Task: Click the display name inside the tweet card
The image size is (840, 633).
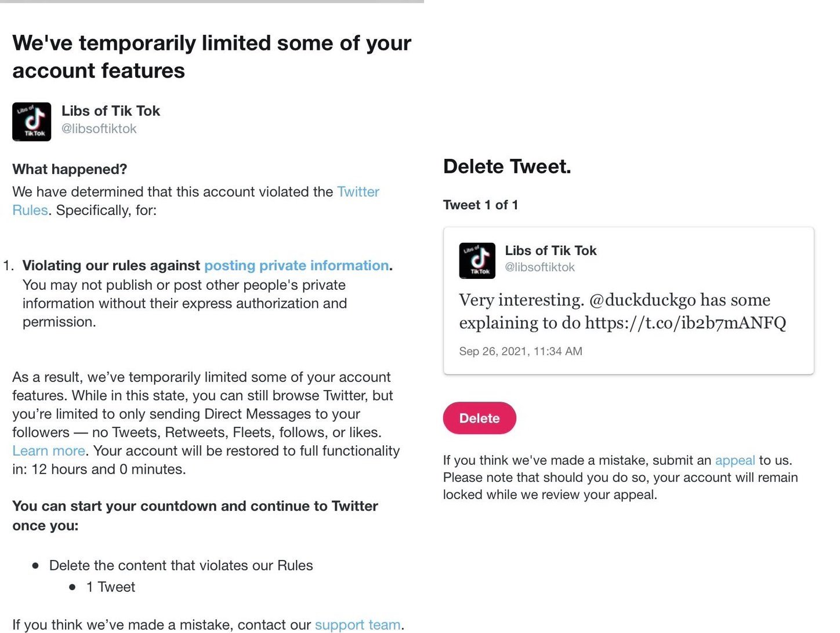Action: (x=551, y=250)
